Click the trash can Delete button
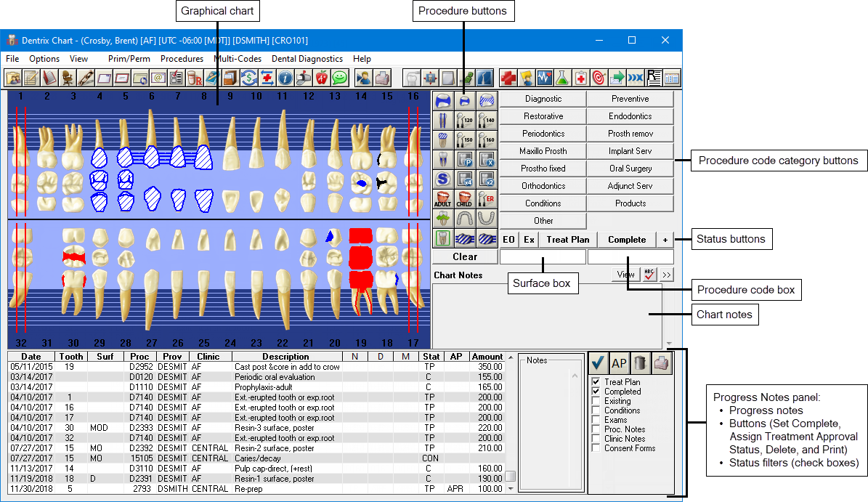Screen dimensions: 868x502 tap(640, 364)
